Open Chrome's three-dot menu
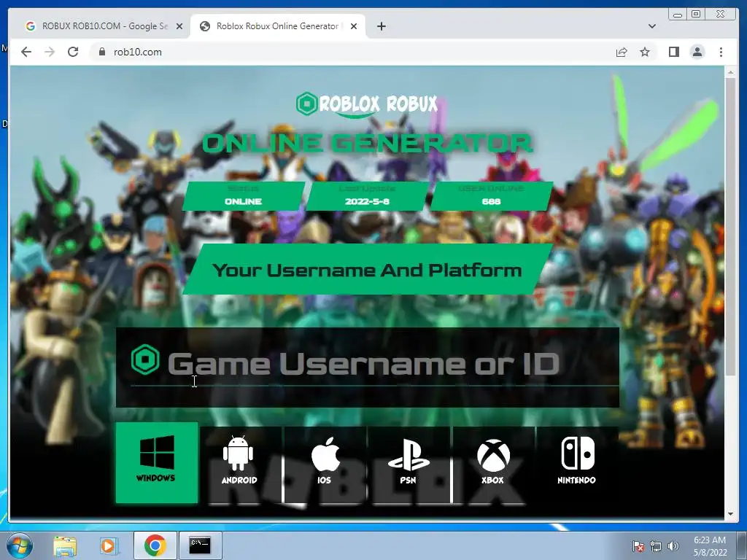Viewport: 747px width, 560px height. tap(721, 52)
